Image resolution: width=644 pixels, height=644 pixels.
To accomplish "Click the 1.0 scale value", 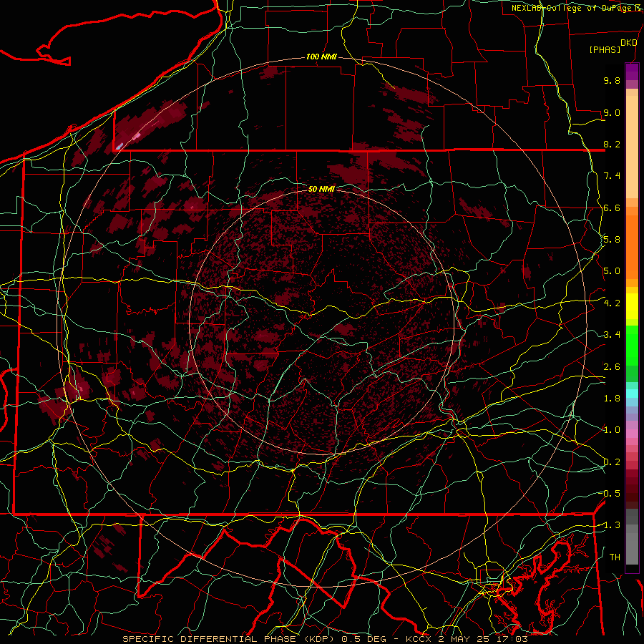I will 612,430.
